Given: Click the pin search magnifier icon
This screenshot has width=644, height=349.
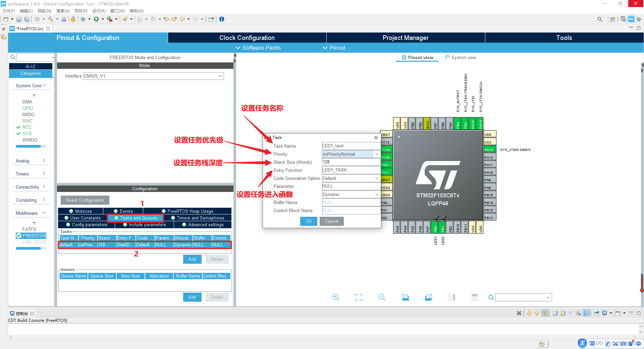Looking at the screenshot, I should click(x=491, y=297).
